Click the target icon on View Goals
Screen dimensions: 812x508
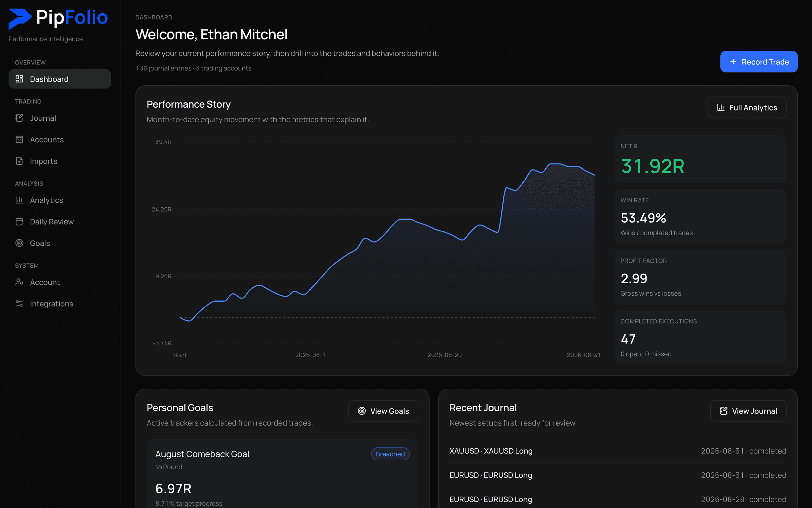coord(362,411)
